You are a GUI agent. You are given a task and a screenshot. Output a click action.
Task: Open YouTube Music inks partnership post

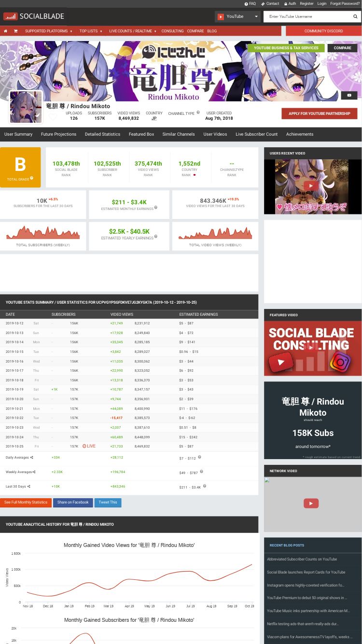[308, 611]
